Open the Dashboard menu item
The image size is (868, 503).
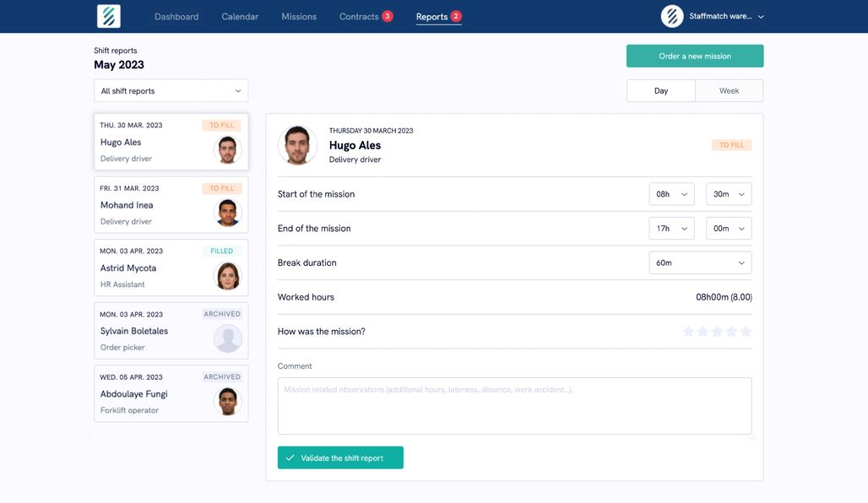click(176, 15)
